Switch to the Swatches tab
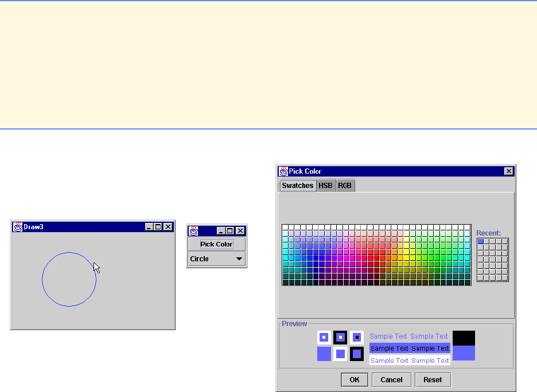The height and width of the screenshot is (392, 537). (x=298, y=185)
